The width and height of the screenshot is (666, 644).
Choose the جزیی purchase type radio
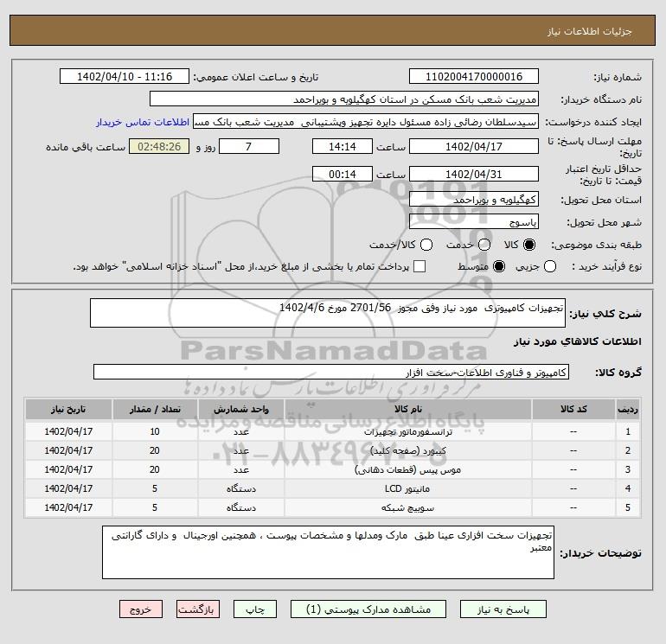pos(550,266)
